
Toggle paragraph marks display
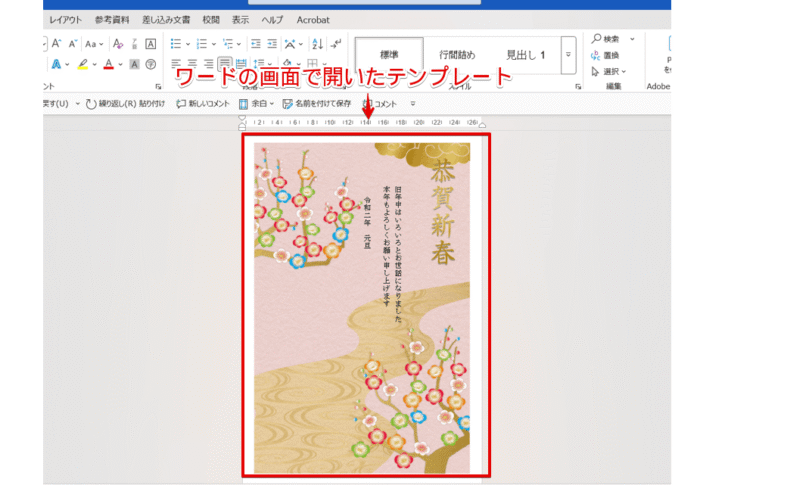point(336,44)
